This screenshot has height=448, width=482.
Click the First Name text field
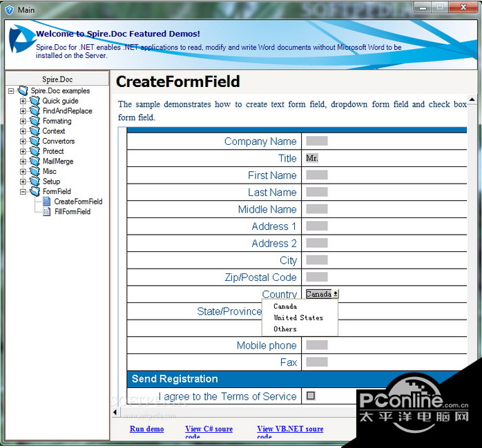(317, 175)
